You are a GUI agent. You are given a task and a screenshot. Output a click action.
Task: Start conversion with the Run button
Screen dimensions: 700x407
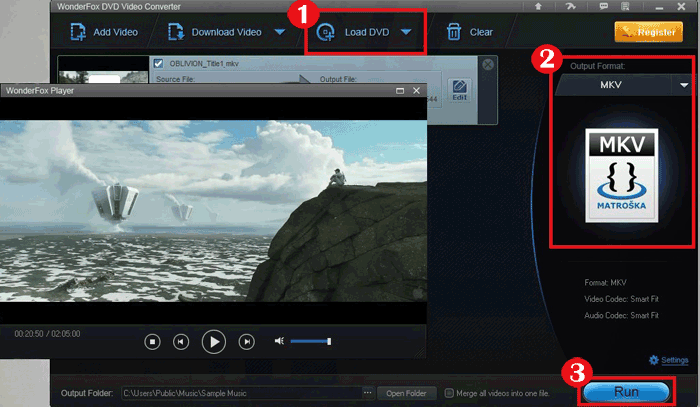tap(626, 392)
